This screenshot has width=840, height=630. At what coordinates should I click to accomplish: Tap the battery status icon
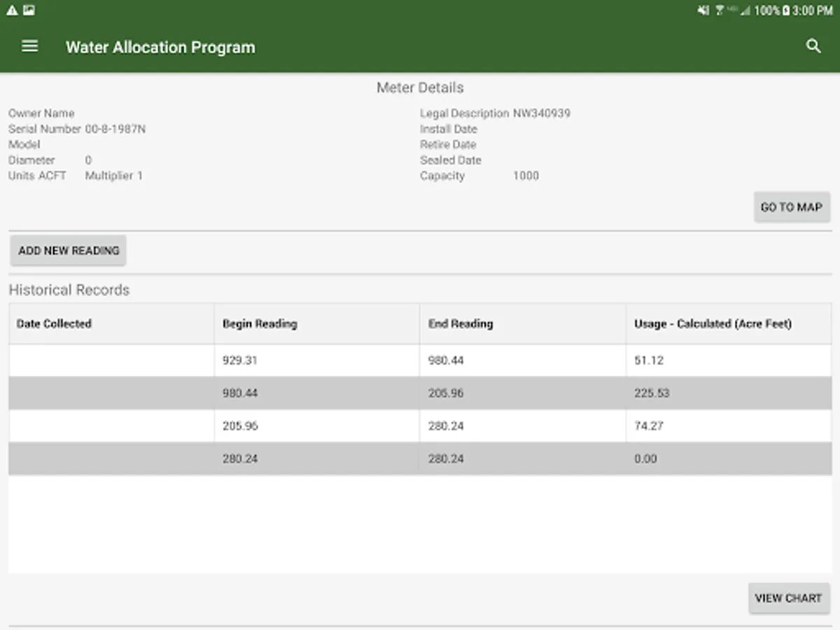point(786,10)
